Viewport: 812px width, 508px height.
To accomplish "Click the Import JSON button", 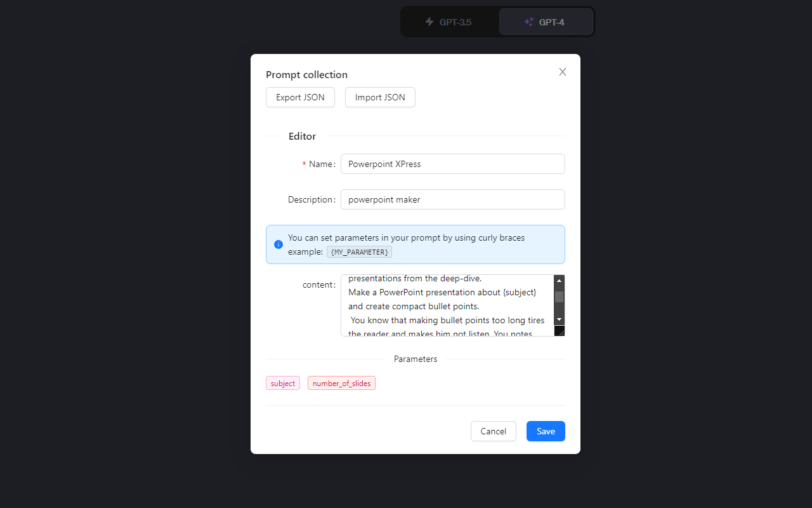I will pyautogui.click(x=379, y=97).
